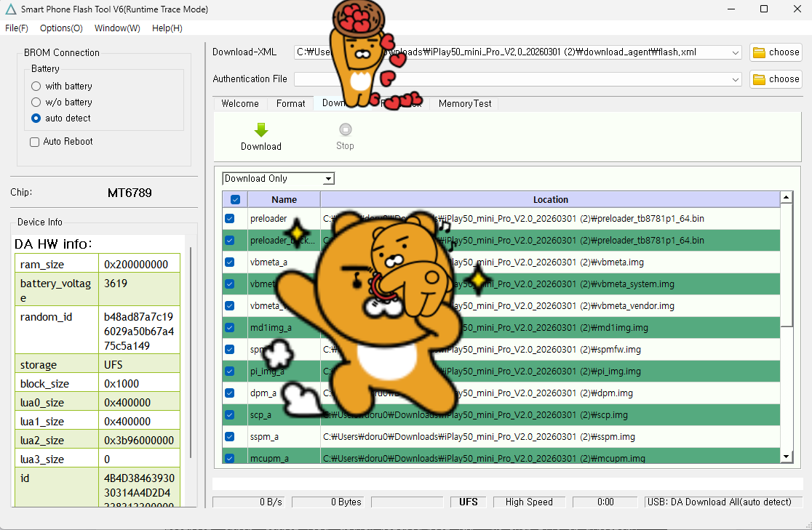The image size is (812, 530).
Task: Select the 'auto detect' battery option
Action: click(x=36, y=118)
